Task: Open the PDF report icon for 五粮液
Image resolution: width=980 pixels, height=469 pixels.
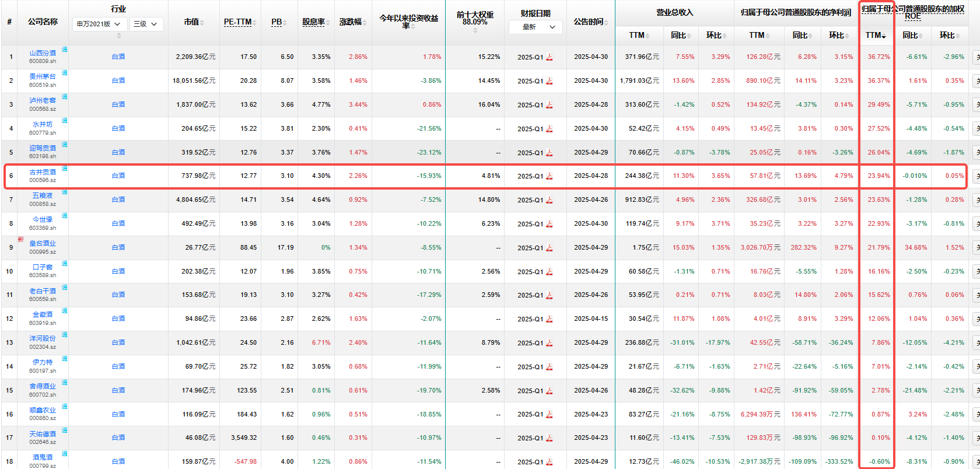Action: (x=549, y=200)
